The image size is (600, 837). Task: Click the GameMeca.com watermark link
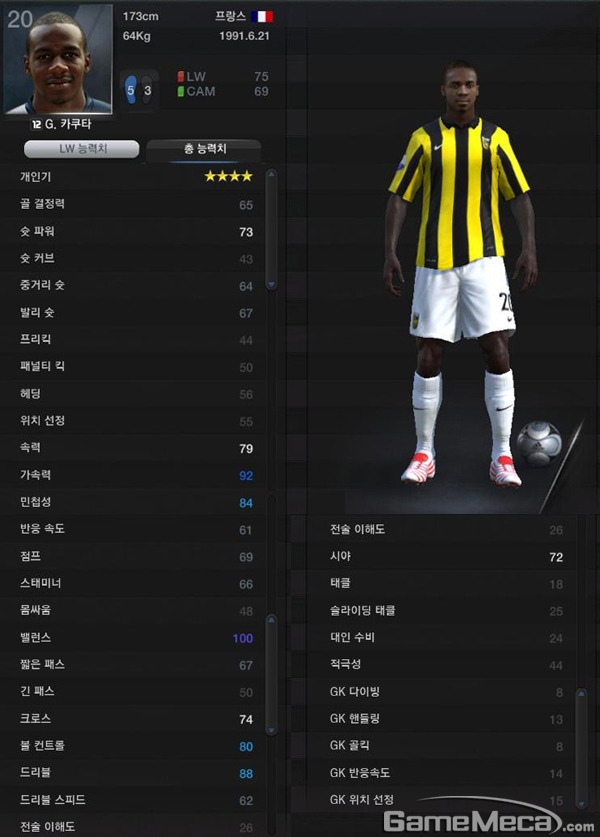point(488,821)
